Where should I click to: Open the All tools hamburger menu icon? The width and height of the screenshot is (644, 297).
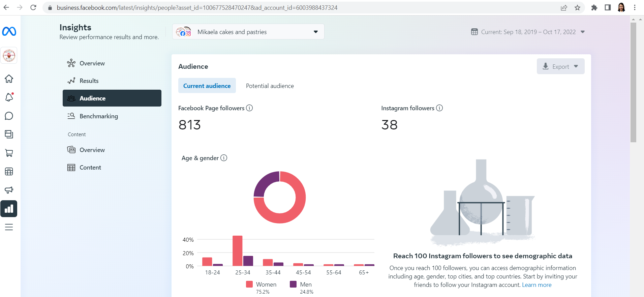(x=9, y=227)
